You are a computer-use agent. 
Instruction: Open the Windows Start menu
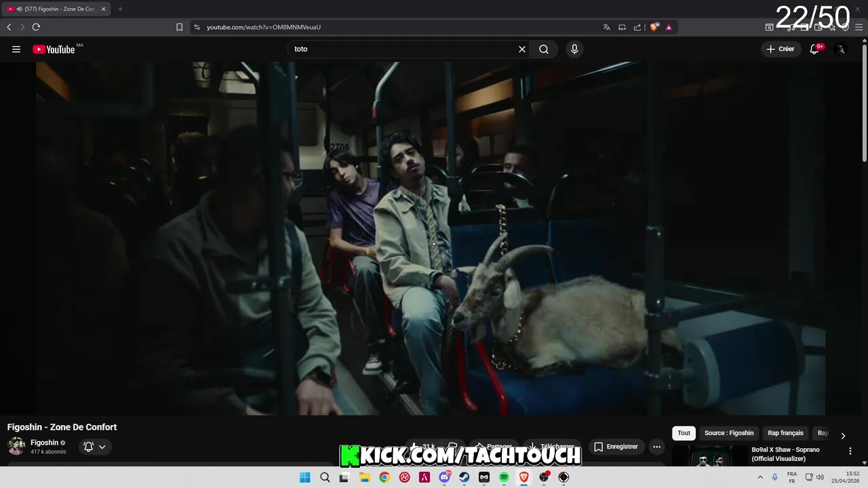point(304,477)
